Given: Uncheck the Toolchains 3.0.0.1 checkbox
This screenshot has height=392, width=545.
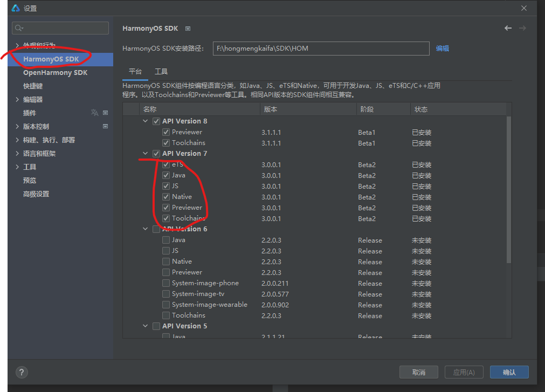Looking at the screenshot, I should click(166, 218).
